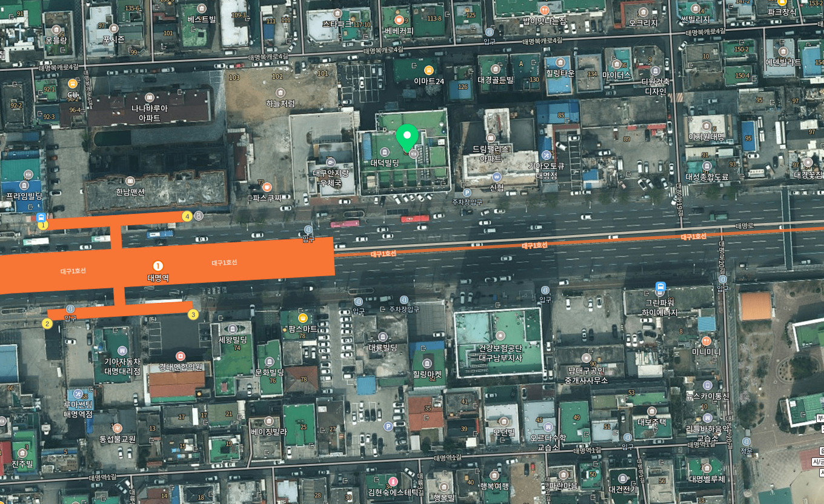The height and width of the screenshot is (504, 824).
Task: Select the 대구안지랑우체국 post office icon
Action: pos(330,162)
